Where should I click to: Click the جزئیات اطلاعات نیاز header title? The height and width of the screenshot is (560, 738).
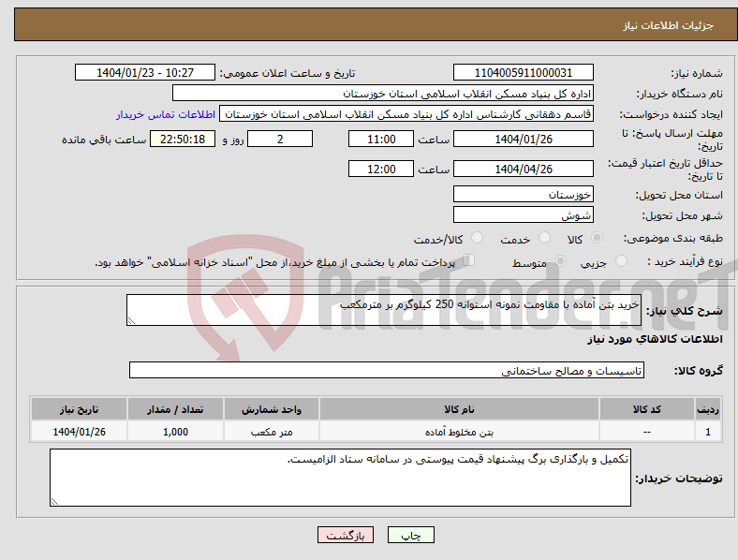(x=669, y=25)
